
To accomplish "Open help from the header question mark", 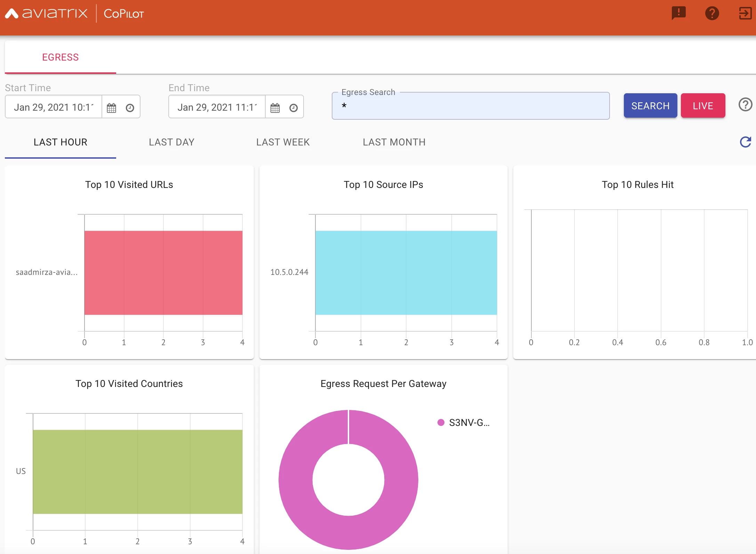I will (x=712, y=14).
